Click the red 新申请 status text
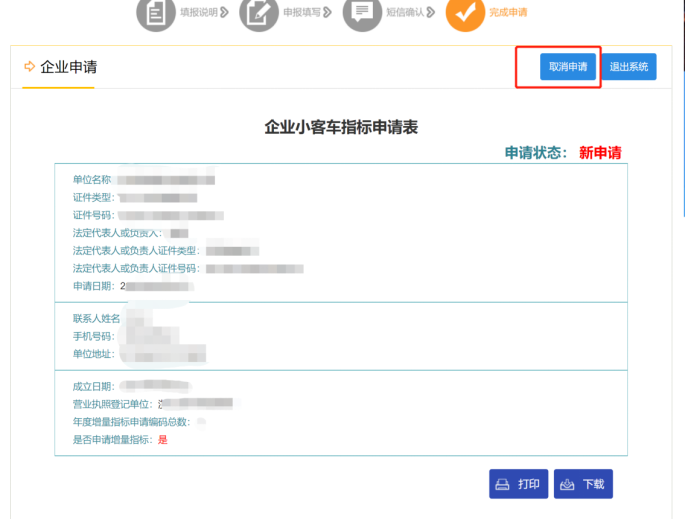Screen dimensions: 685x519 600,153
